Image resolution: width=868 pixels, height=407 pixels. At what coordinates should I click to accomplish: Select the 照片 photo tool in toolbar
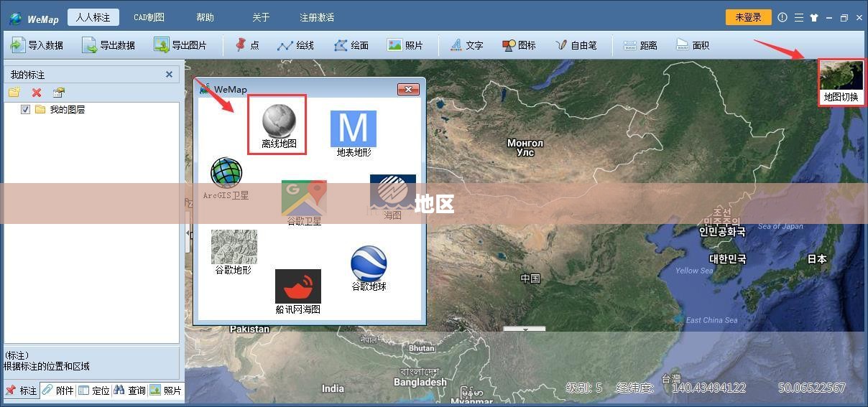405,45
